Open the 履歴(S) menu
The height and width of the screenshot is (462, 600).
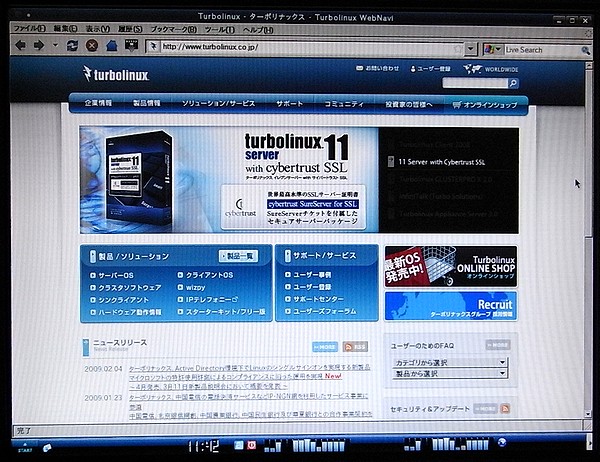tap(130, 29)
